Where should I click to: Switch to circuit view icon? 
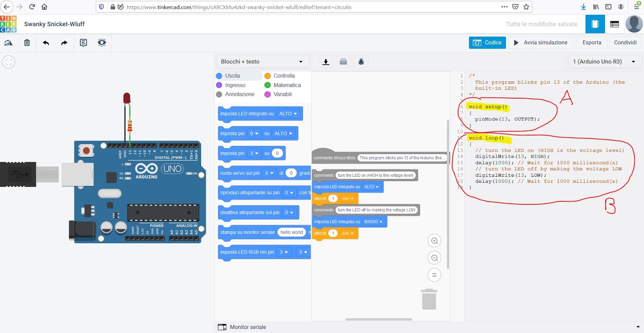click(595, 24)
